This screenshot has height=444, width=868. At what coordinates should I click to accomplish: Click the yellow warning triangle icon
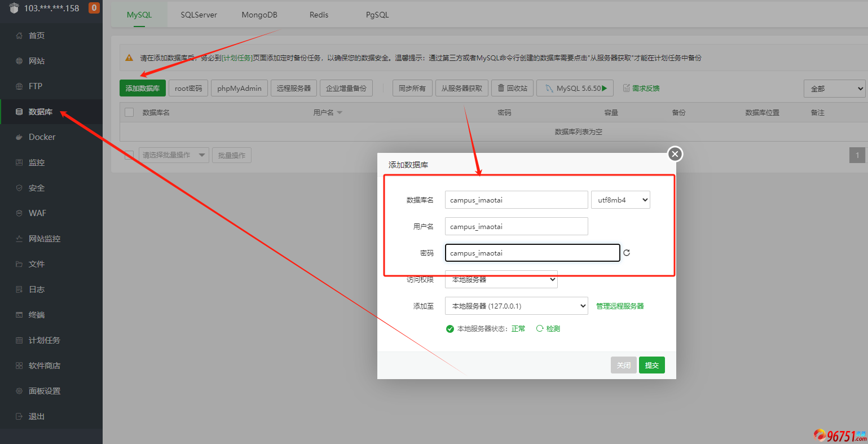(x=129, y=58)
